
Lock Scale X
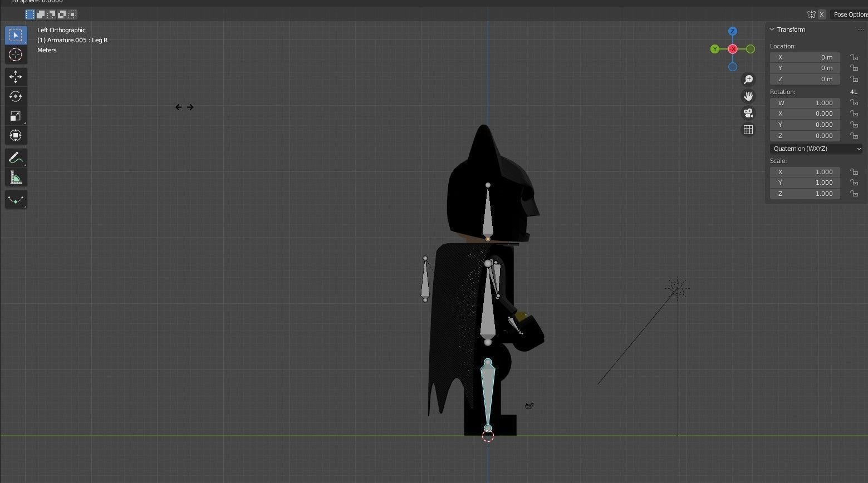point(854,172)
